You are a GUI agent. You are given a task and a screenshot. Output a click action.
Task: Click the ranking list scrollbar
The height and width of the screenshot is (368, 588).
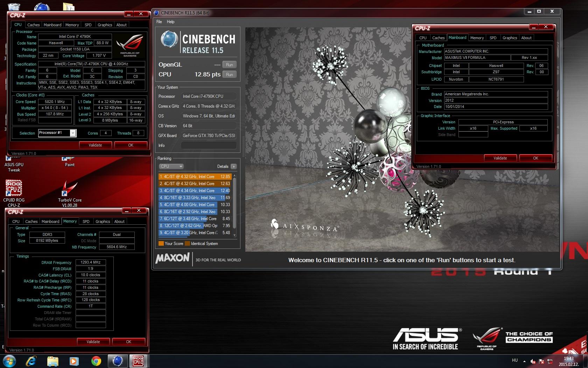tap(234, 203)
